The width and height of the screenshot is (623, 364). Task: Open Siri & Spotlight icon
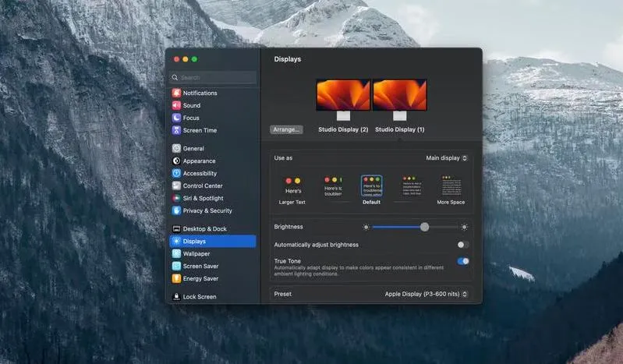(x=176, y=198)
